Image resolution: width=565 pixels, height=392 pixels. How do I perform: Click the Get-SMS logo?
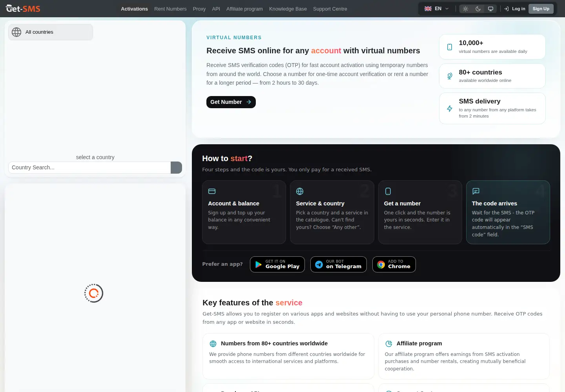(23, 8)
